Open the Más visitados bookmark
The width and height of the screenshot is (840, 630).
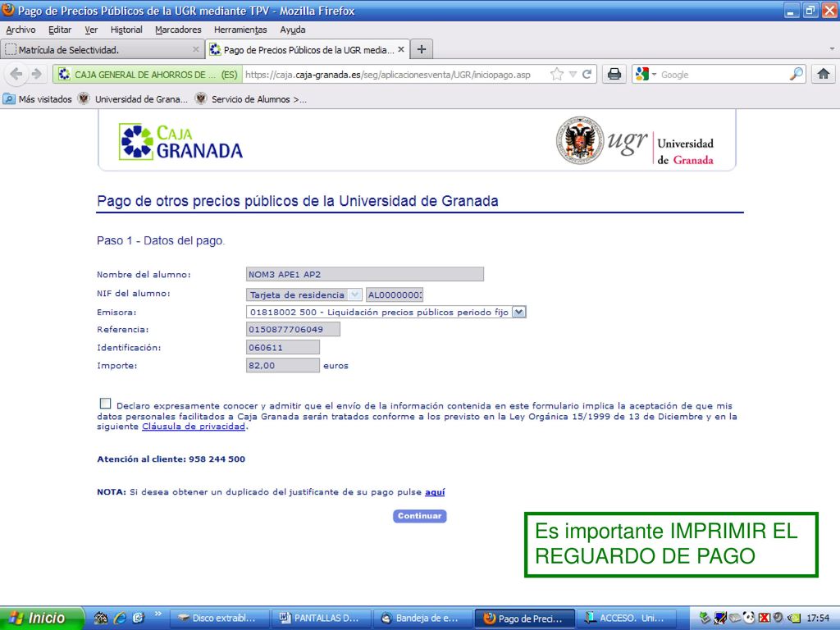tap(38, 99)
